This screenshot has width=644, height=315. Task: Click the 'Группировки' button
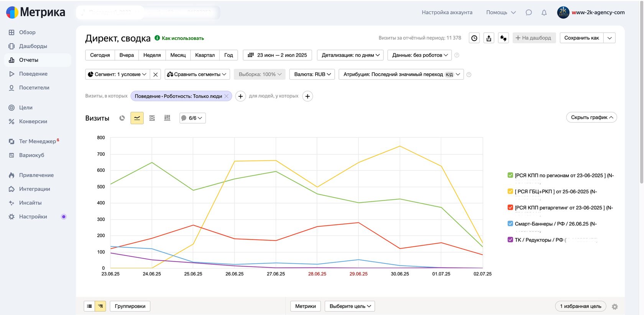(x=130, y=306)
